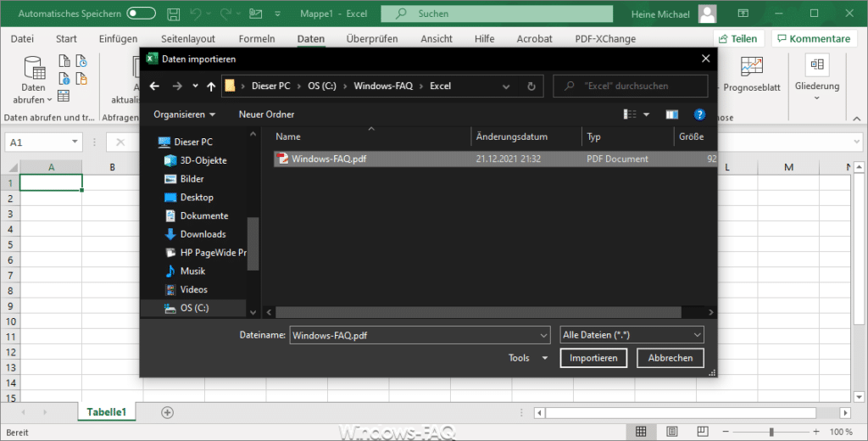Image resolution: width=868 pixels, height=441 pixels.
Task: Go forward with the dialog's right arrow
Action: [x=177, y=86]
